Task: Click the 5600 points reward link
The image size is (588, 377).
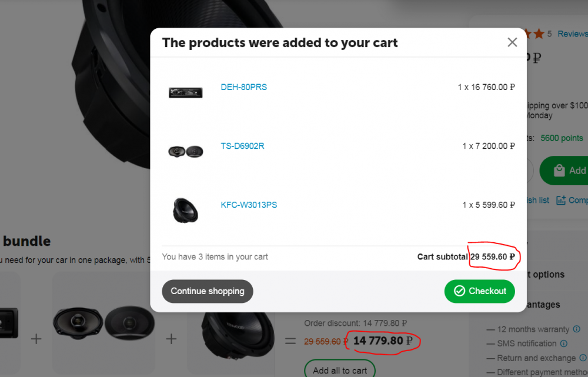Action: tap(562, 138)
